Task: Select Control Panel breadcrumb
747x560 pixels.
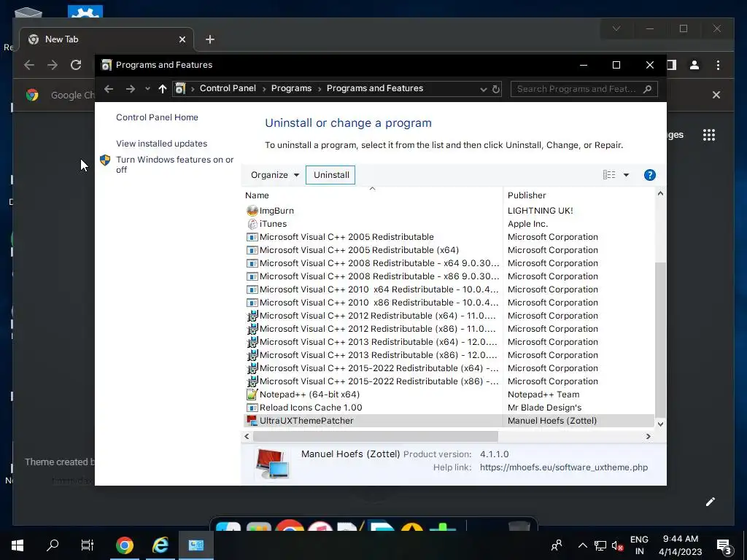Action: click(228, 88)
